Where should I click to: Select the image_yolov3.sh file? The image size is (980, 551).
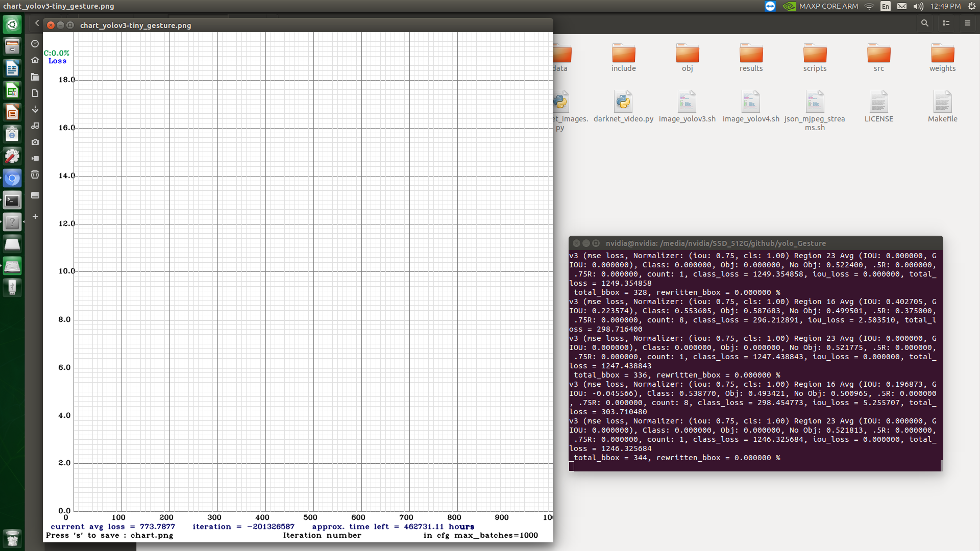688,107
